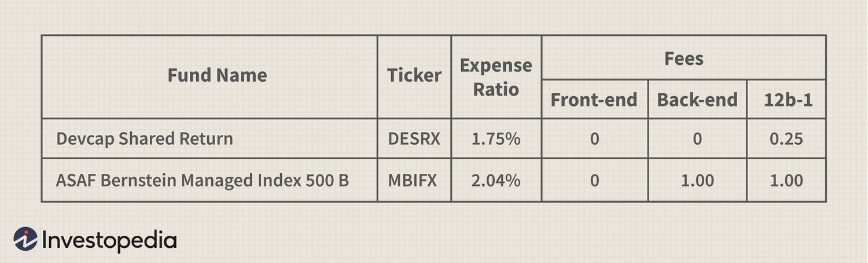Click MBIFX's front-end fee zero cell

click(594, 181)
